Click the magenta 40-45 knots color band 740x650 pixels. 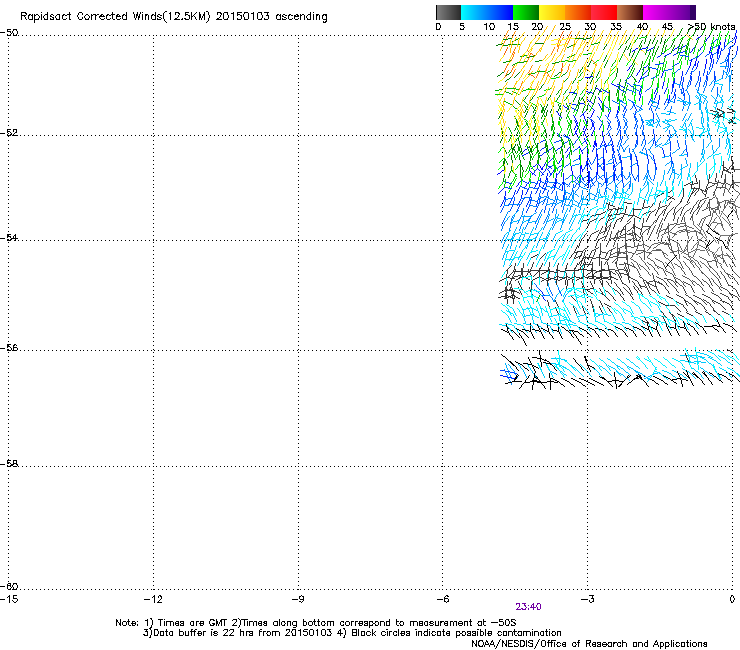(x=656, y=12)
